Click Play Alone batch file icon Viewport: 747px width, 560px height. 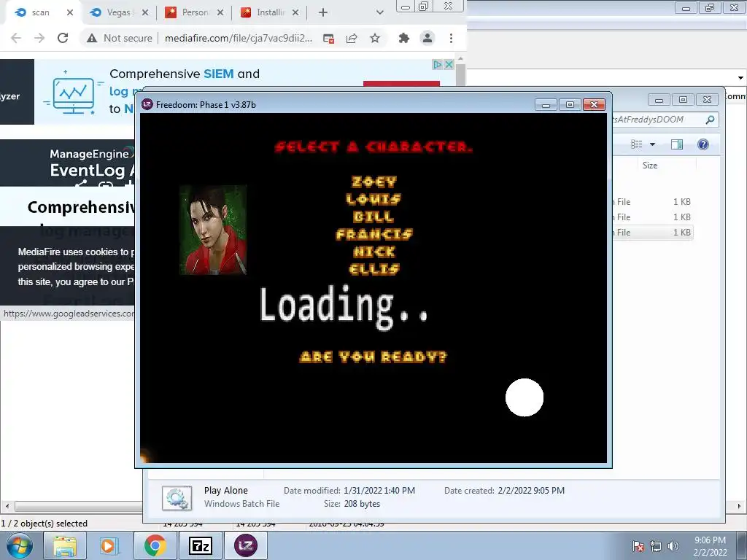coord(177,497)
